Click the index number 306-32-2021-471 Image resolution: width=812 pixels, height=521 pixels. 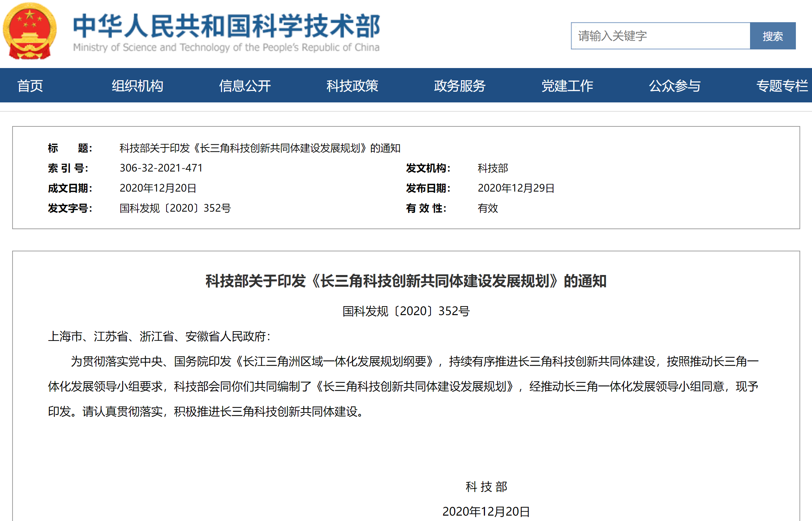161,168
